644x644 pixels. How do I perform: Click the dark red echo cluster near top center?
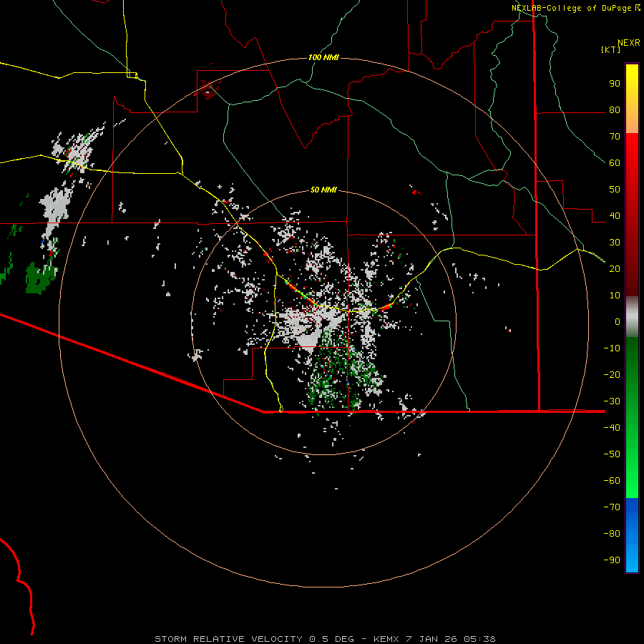coord(208,89)
